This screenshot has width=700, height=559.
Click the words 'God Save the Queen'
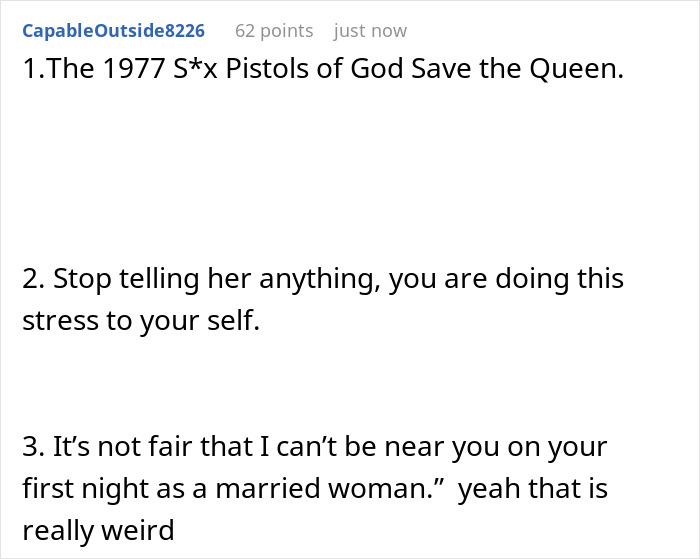pos(487,69)
